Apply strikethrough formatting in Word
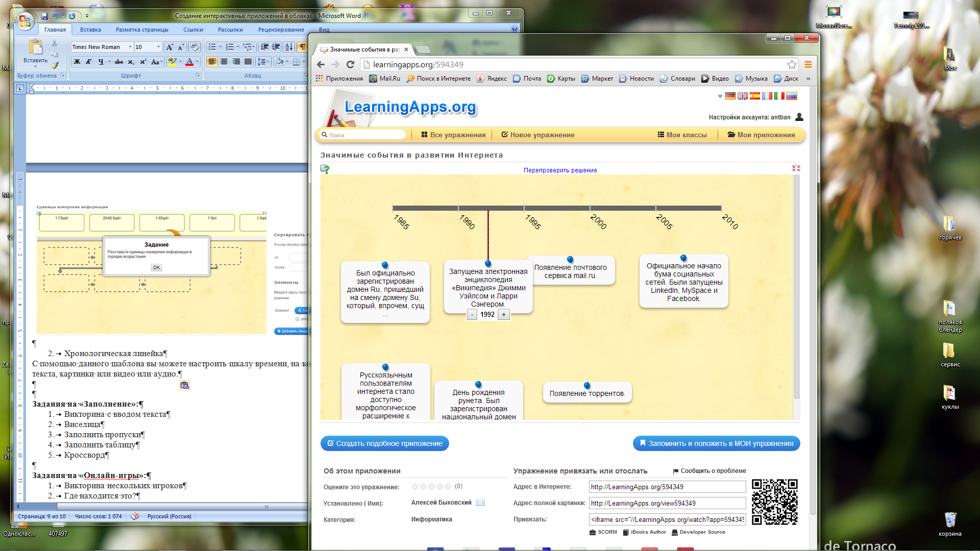Screen dimensions: 980x551 [x=118, y=62]
